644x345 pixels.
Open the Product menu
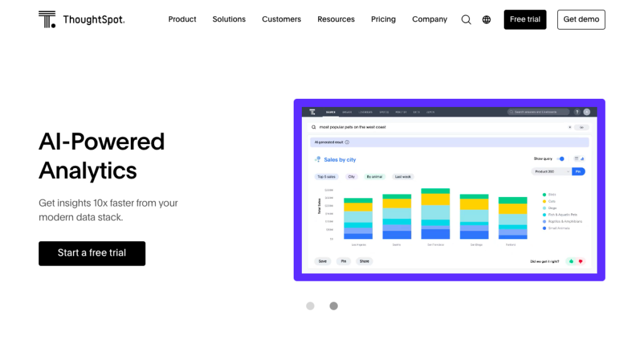click(x=182, y=20)
